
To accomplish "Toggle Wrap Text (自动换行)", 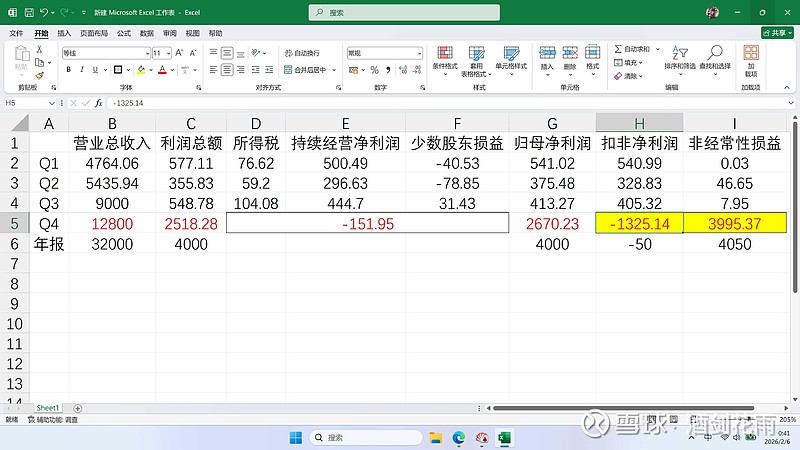I will pyautogui.click(x=302, y=53).
